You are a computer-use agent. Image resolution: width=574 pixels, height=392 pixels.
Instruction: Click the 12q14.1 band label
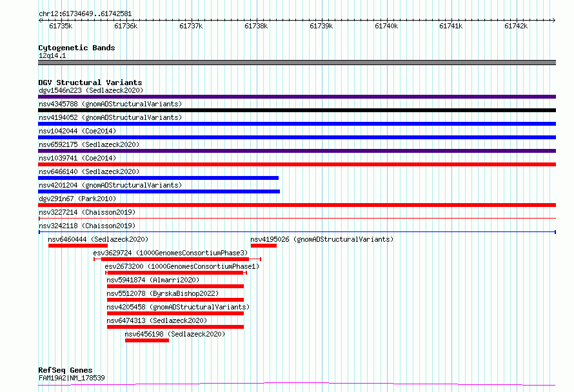tap(52, 55)
